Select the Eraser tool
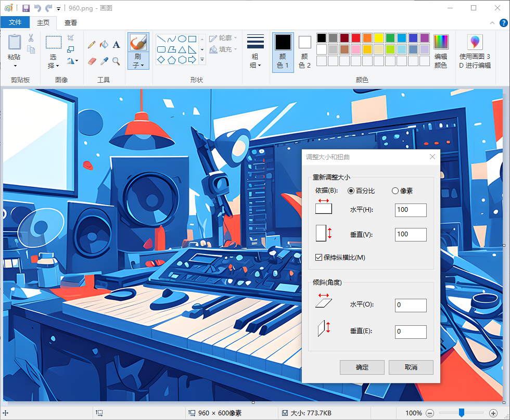The image size is (510, 420). (x=92, y=61)
